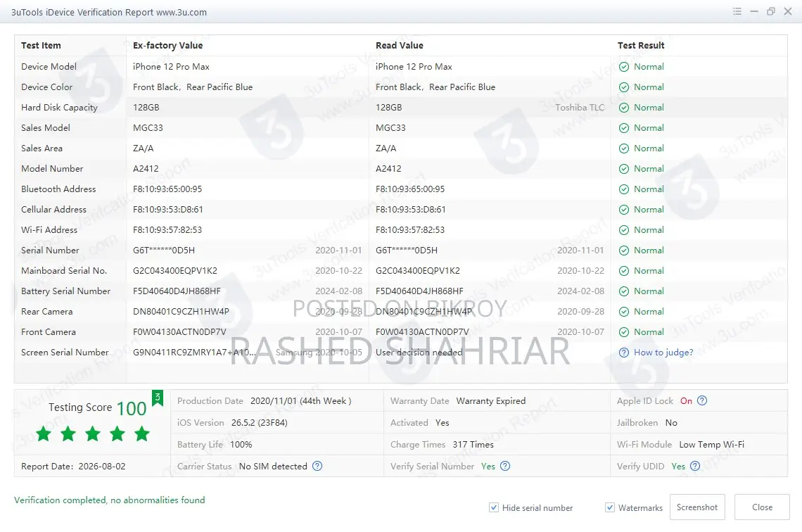Open the list menu icon in title bar

(x=737, y=11)
